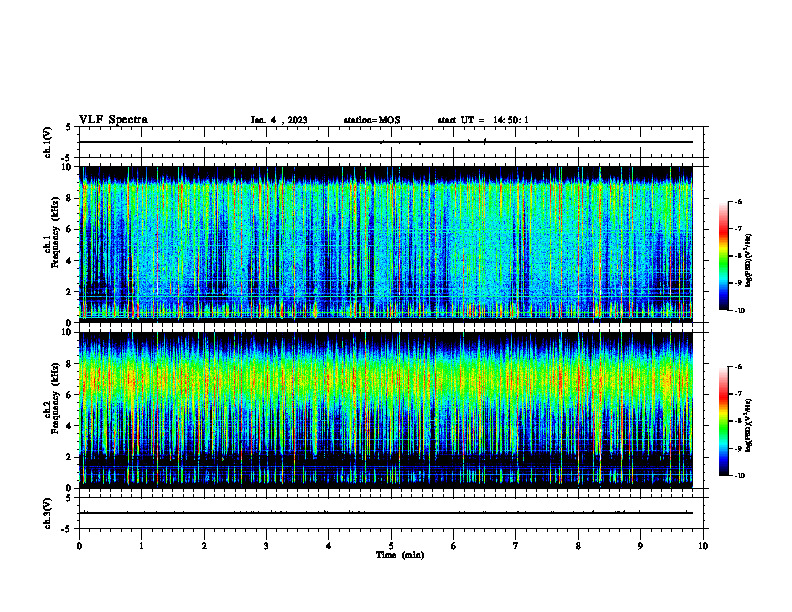This screenshot has height=612, width=792.
Task: Click the ch.1 colorbar "log(PSD)(V²/Hz)" label
Action: coord(749,261)
